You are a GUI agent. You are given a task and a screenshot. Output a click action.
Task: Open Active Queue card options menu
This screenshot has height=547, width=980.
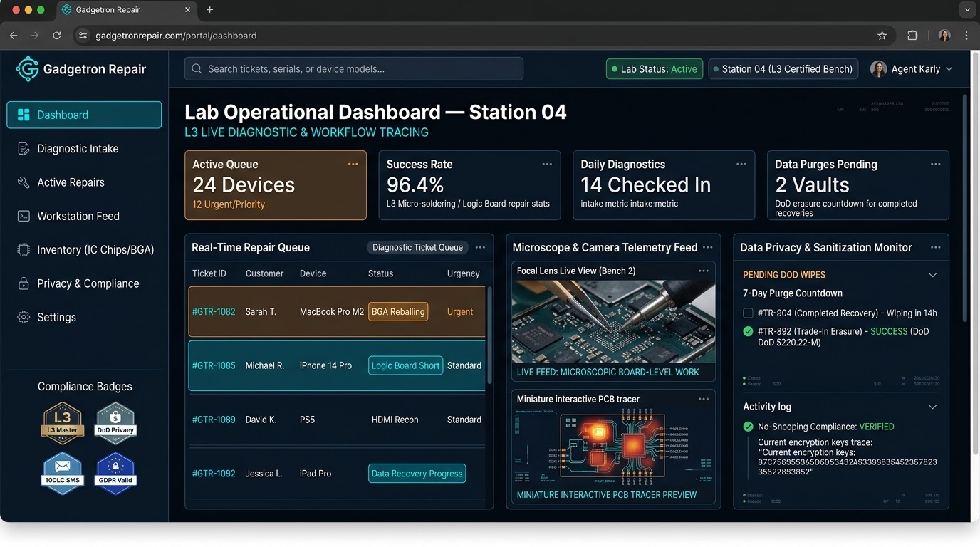[x=353, y=164]
